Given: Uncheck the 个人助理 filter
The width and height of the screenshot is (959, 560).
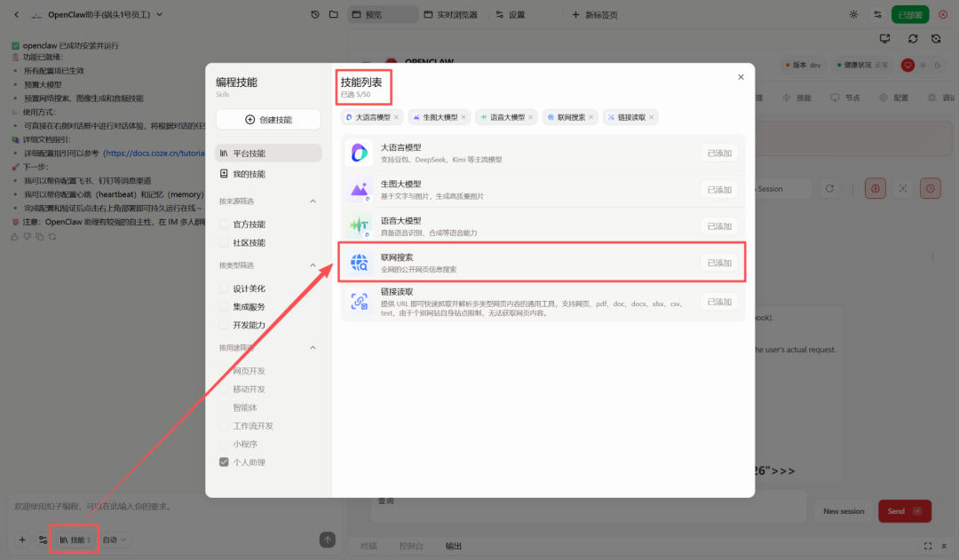Looking at the screenshot, I should click(224, 462).
